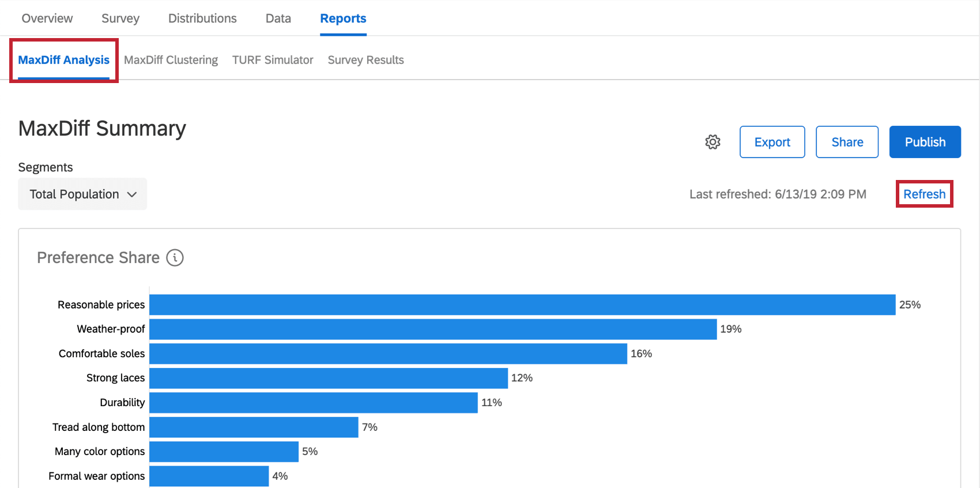Click the Comfortable soles bar
The width and height of the screenshot is (980, 488).
[388, 354]
